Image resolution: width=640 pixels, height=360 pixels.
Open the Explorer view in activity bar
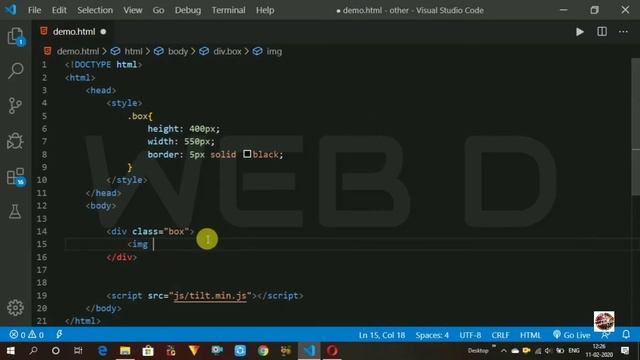tap(16, 36)
